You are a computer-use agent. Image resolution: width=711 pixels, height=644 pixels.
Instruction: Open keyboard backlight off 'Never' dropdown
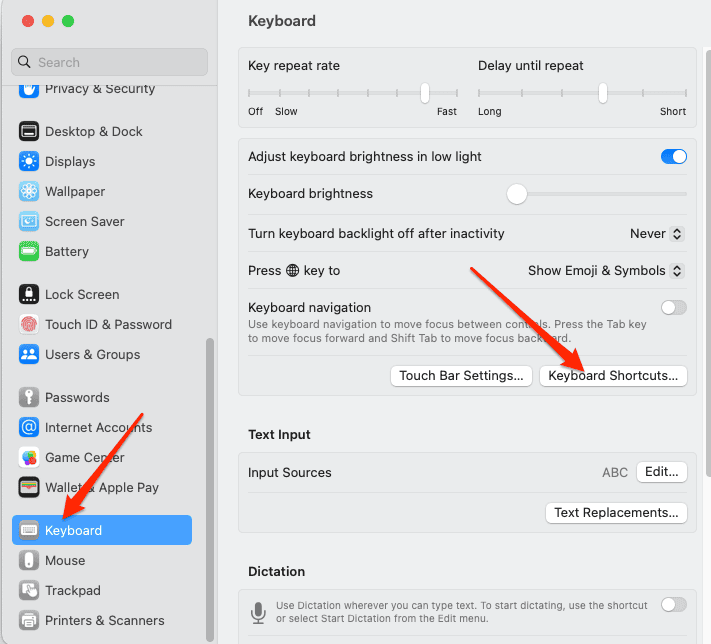pyautogui.click(x=656, y=234)
